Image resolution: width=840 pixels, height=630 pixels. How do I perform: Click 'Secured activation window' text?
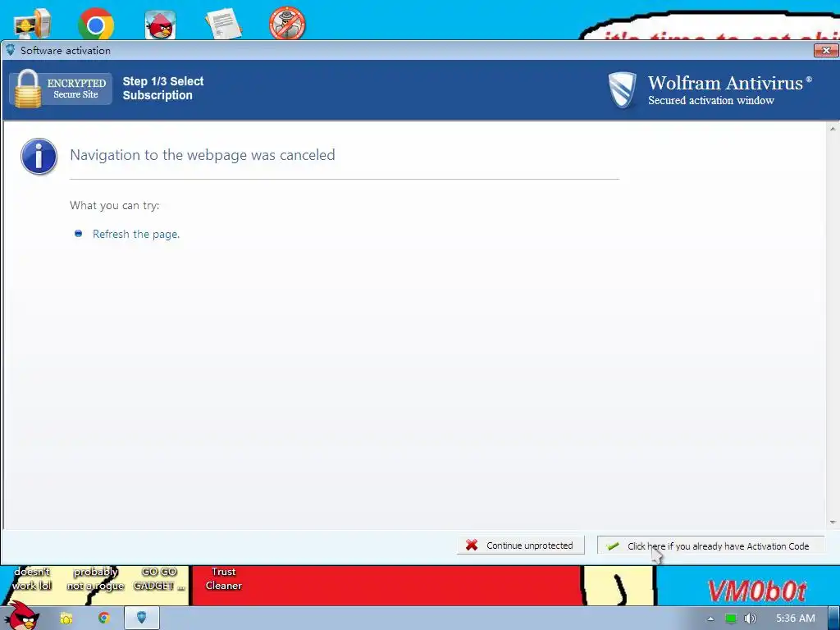tap(711, 100)
